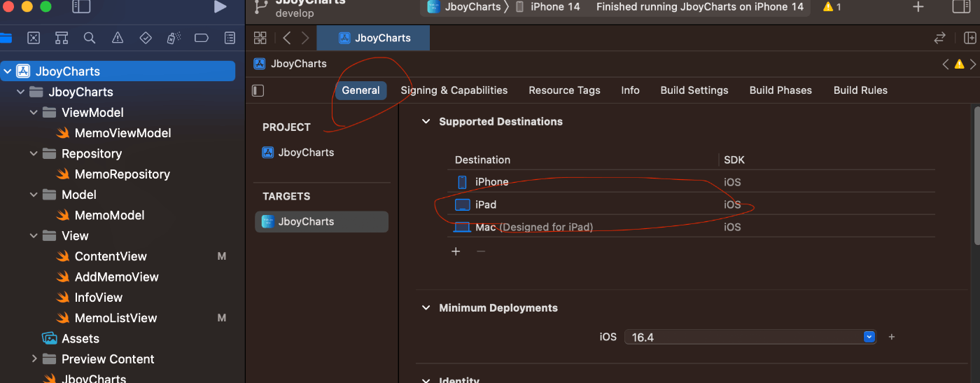Run the app with the play button
Screen dimensions: 980x383
point(220,7)
